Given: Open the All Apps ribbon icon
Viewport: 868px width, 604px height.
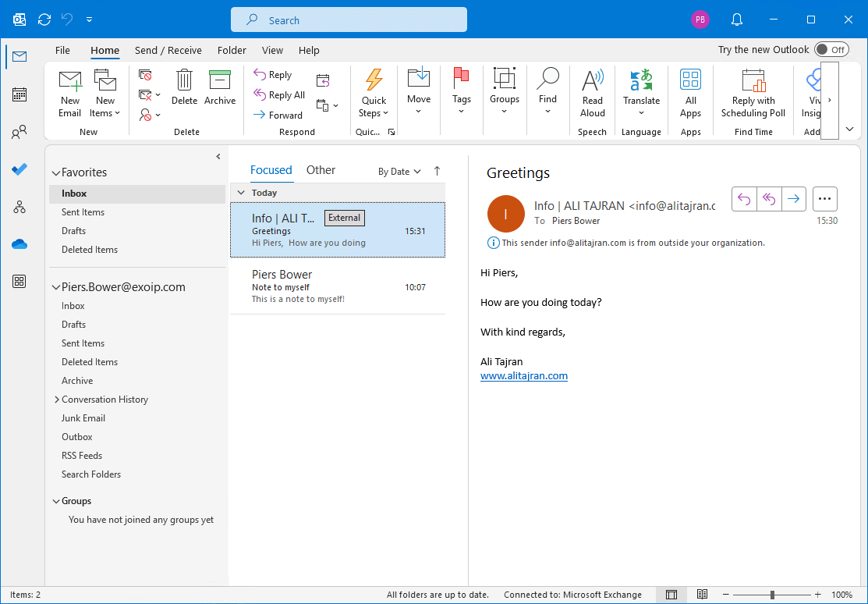Looking at the screenshot, I should [x=690, y=81].
